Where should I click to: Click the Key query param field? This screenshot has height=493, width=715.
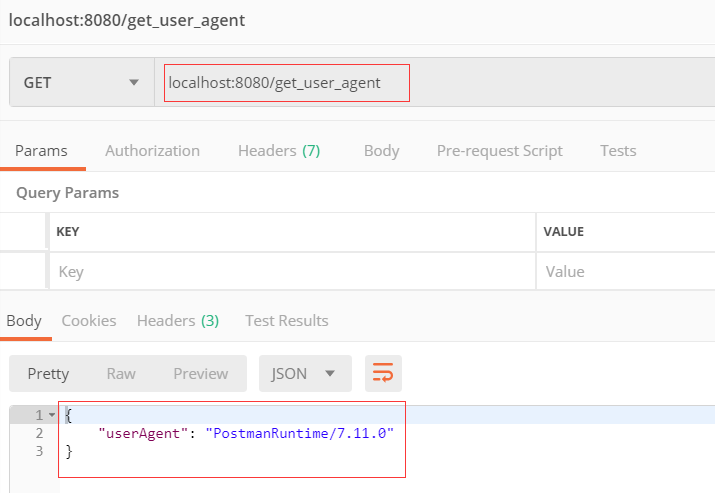tap(292, 272)
